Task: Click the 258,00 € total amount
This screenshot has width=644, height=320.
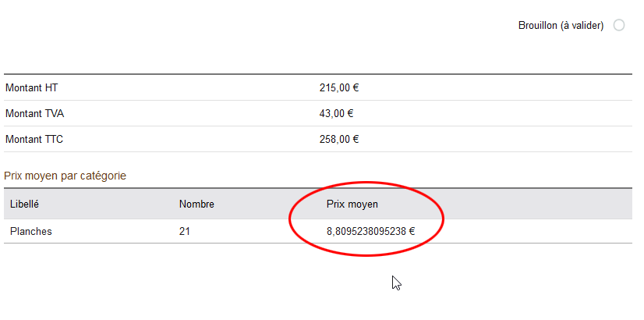Action: (338, 140)
